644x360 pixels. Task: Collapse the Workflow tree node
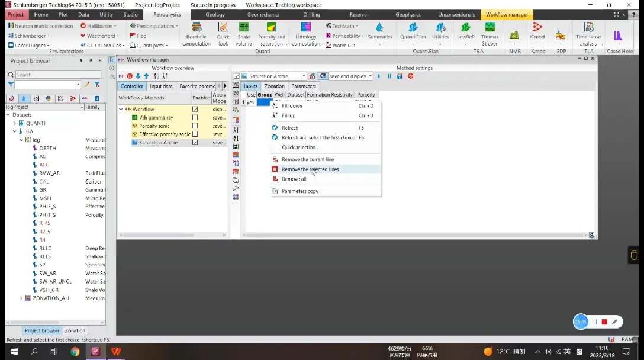pyautogui.click(x=121, y=110)
